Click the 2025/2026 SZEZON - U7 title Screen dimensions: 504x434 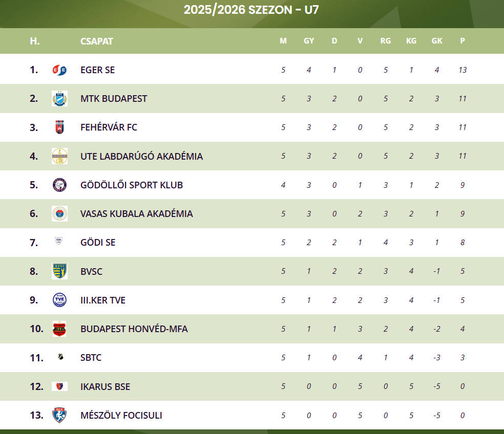[x=251, y=10]
